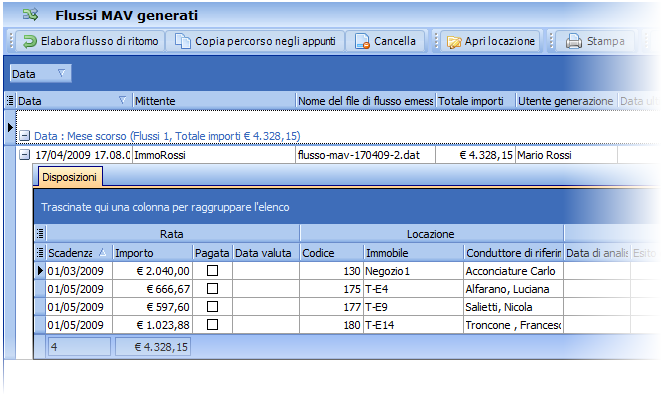
Task: Select immobile cell T-E9
Action: (413, 307)
